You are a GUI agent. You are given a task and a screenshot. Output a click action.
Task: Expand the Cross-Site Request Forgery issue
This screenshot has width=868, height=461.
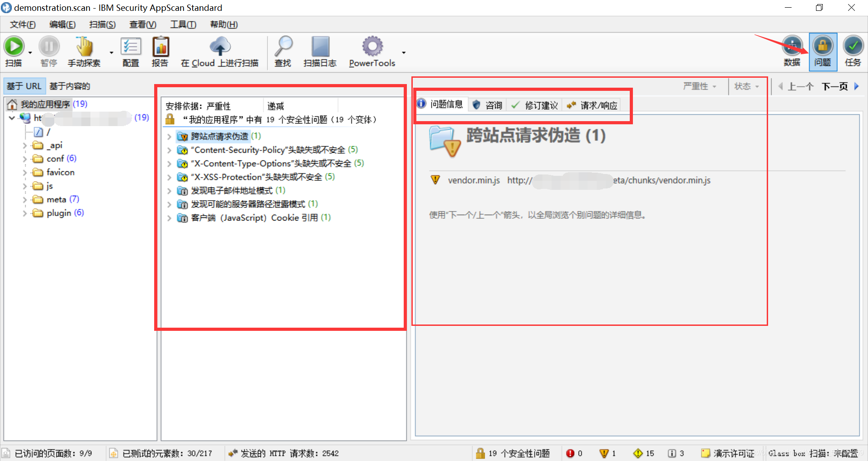pyautogui.click(x=169, y=136)
